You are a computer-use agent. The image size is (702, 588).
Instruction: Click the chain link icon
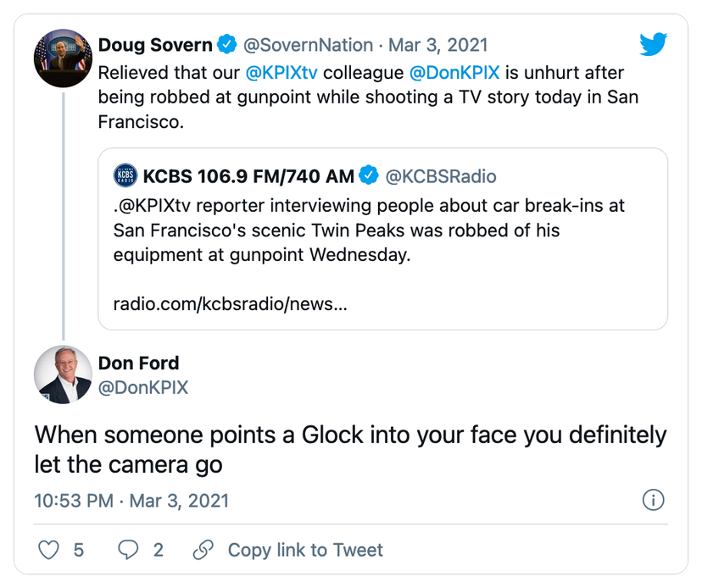point(203,550)
